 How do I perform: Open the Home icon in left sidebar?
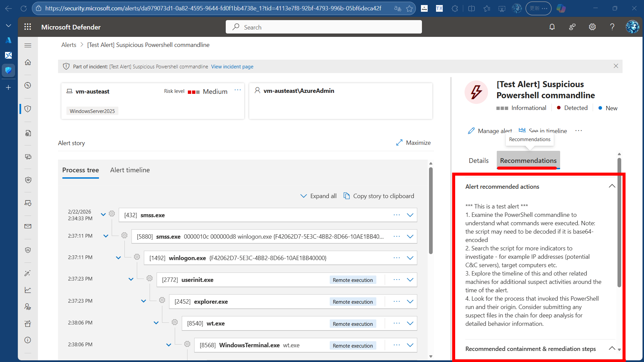tap(28, 62)
